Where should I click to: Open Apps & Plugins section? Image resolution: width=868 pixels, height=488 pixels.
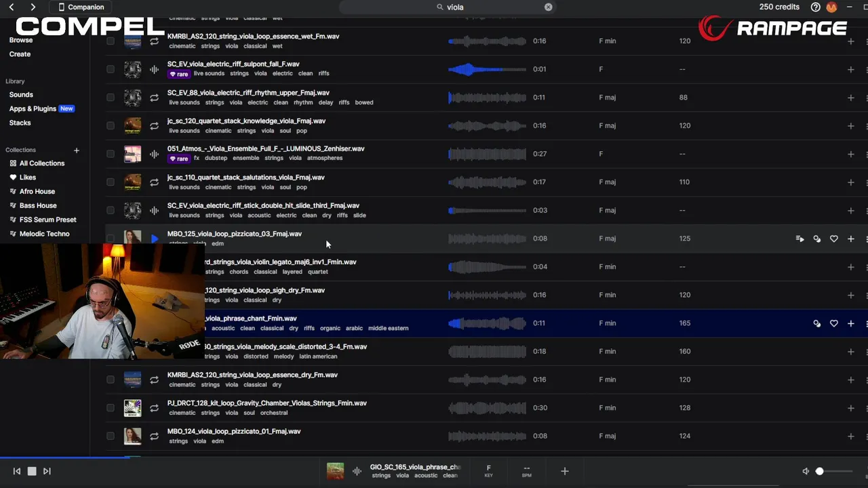click(x=41, y=108)
